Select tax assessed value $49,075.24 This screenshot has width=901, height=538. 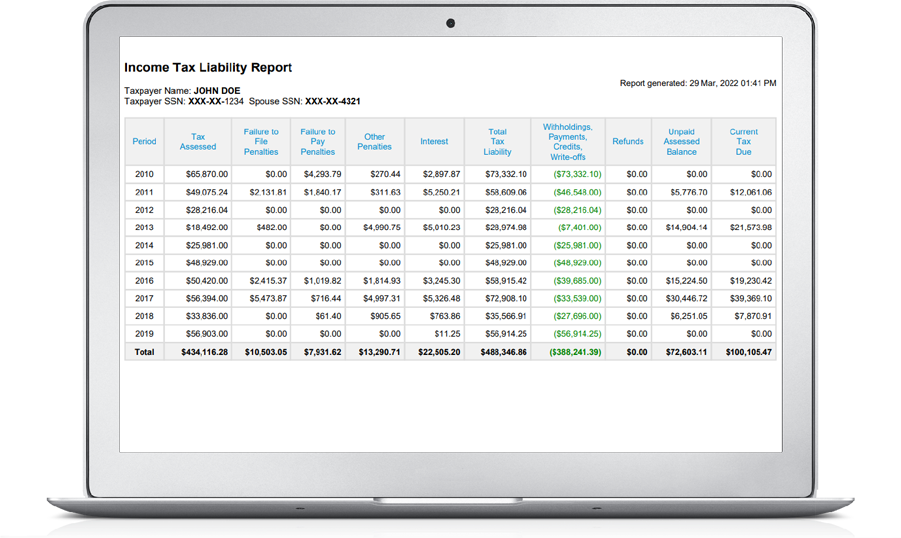tap(207, 192)
